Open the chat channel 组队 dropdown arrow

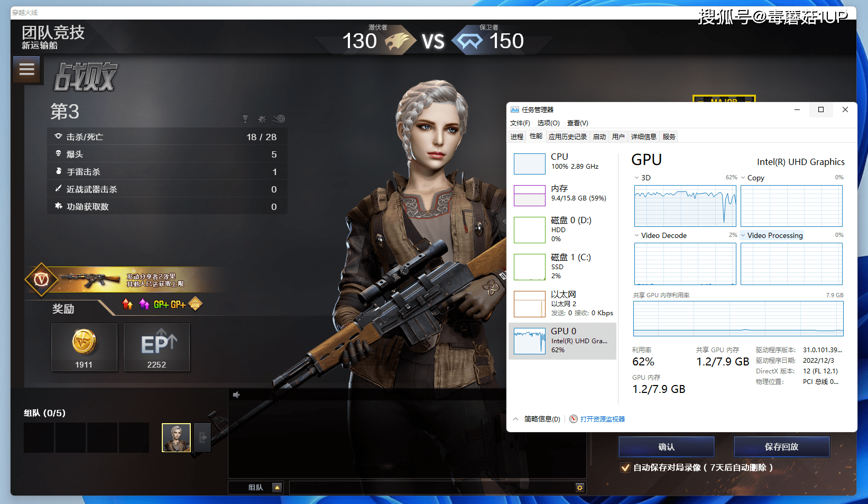(x=277, y=488)
